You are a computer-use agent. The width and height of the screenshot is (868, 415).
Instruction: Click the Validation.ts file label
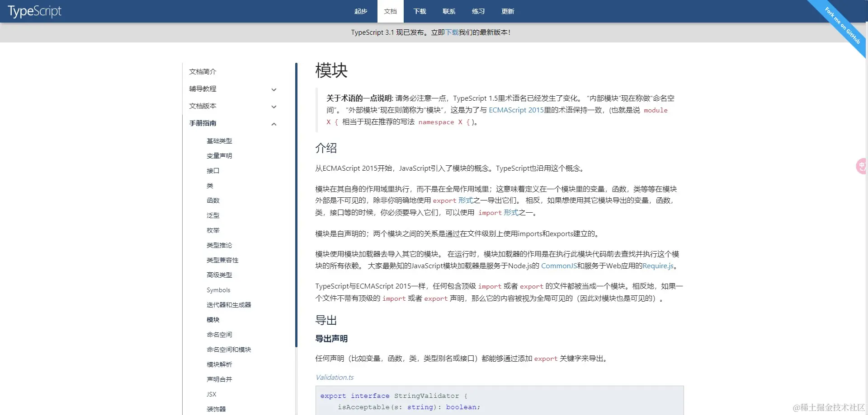tap(335, 378)
